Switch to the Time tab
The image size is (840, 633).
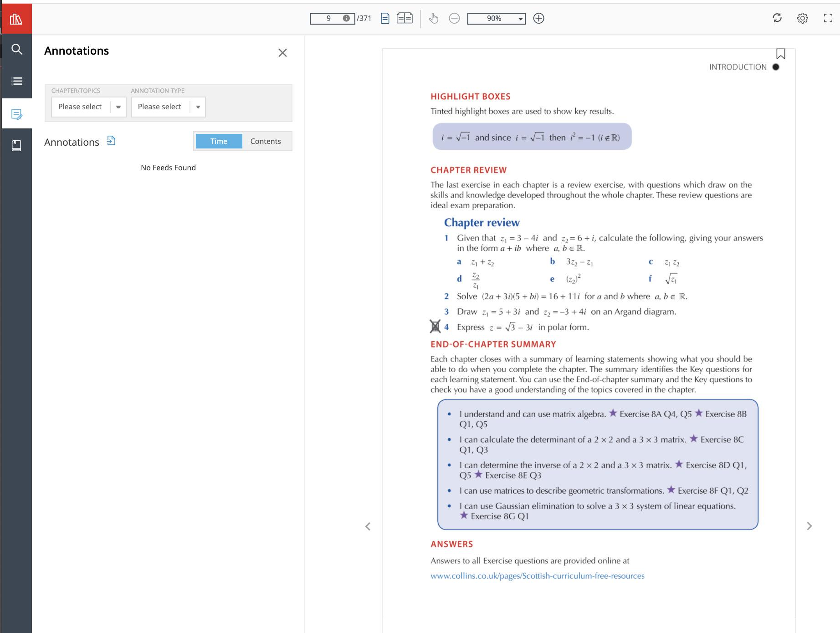pos(219,141)
